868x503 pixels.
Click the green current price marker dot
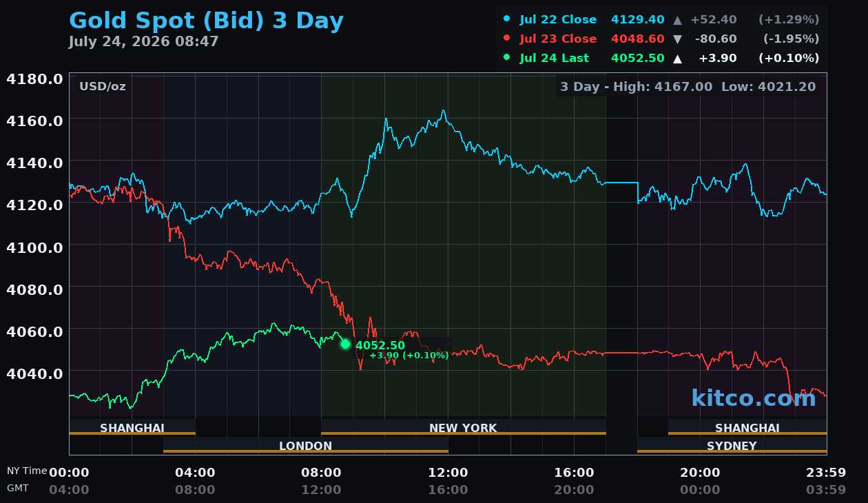pos(345,344)
